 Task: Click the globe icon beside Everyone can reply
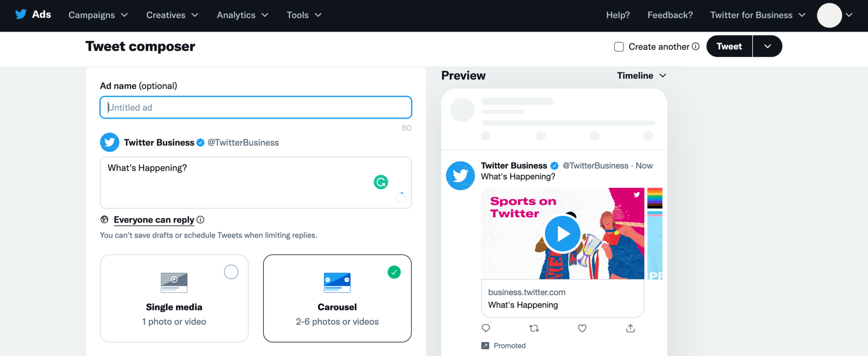[x=104, y=219]
